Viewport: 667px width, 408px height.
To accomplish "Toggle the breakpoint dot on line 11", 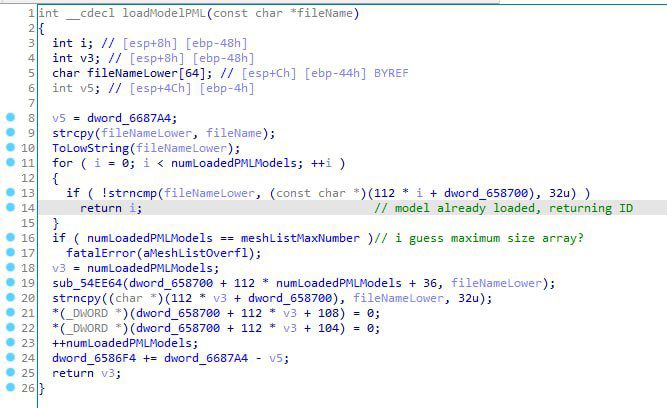I will tap(11, 162).
